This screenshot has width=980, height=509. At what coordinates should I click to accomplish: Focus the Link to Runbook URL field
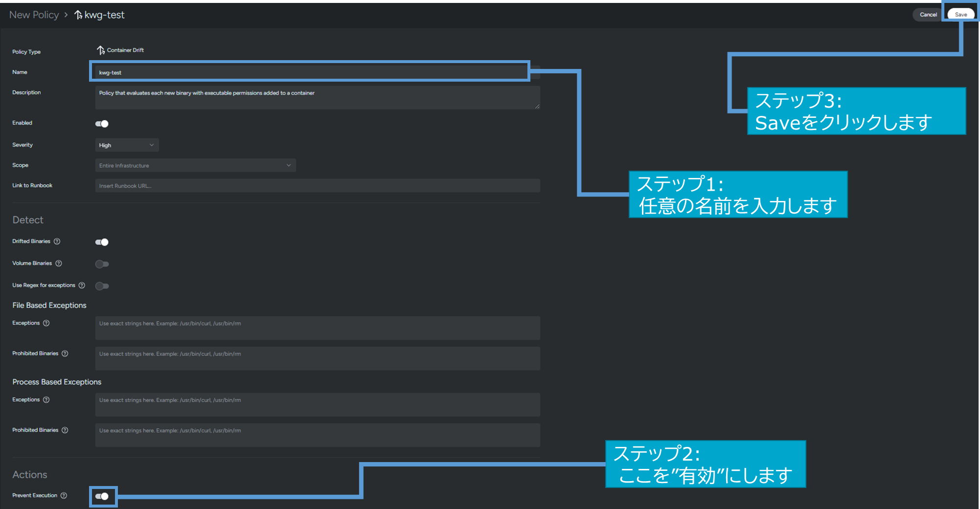[317, 186]
